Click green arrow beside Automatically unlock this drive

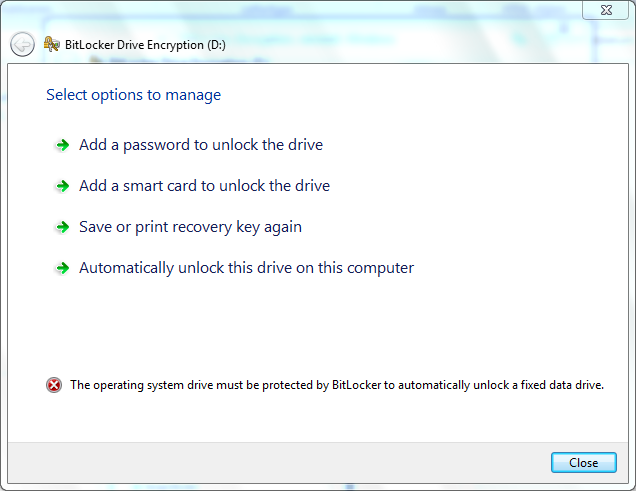(62, 268)
